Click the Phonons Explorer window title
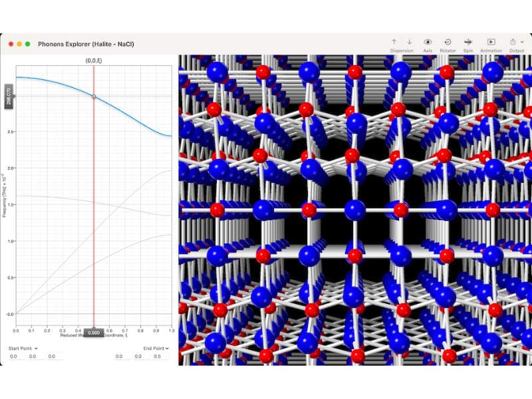The height and width of the screenshot is (399, 532). click(x=86, y=44)
